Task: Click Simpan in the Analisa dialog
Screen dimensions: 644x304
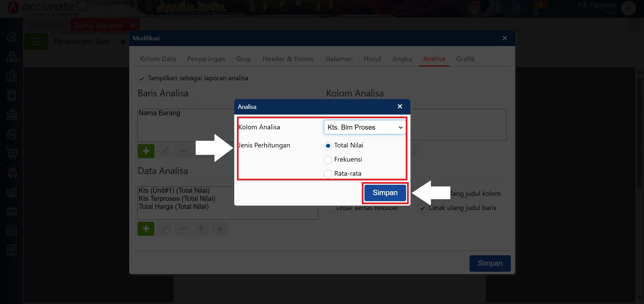Action: [385, 193]
